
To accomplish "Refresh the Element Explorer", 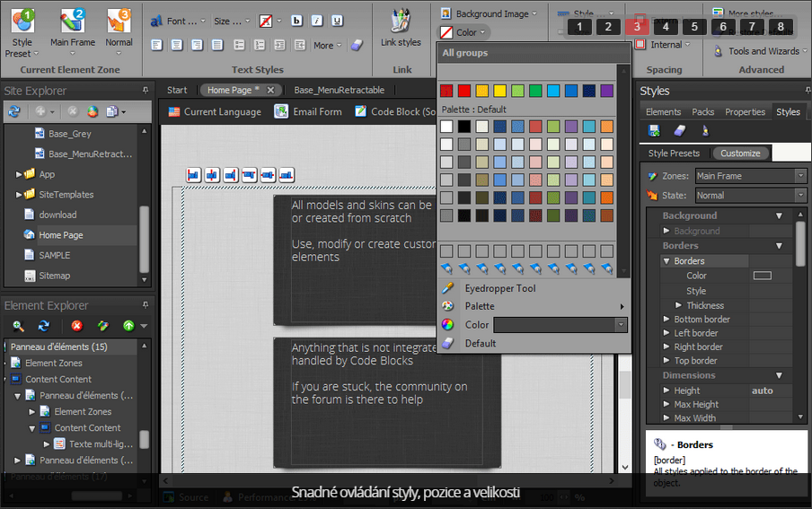I will [44, 326].
